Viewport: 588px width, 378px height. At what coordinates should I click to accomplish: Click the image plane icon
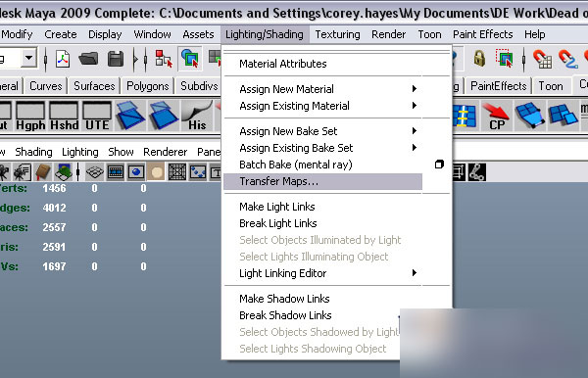64,172
